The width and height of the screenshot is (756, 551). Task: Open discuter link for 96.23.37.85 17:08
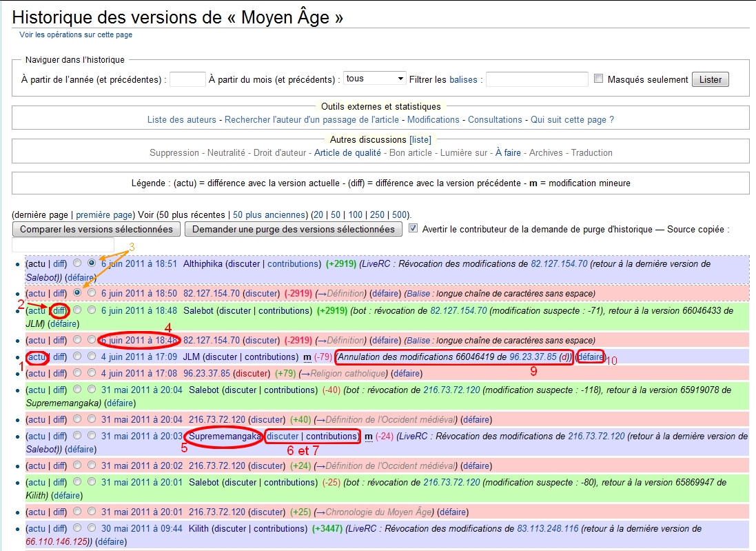[252, 374]
